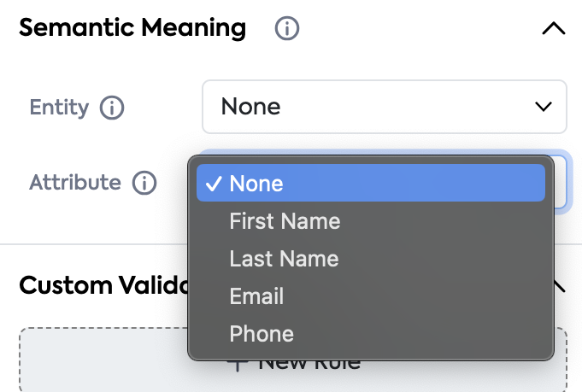Choose First Name attribute option
This screenshot has width=582, height=392.
tap(285, 221)
